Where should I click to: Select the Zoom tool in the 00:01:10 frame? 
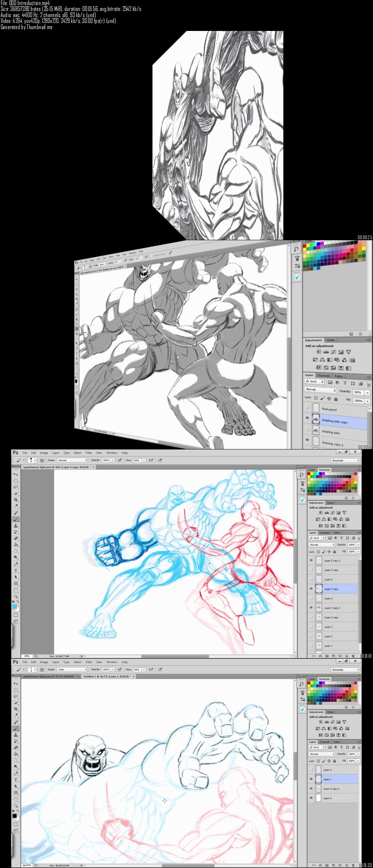(16, 596)
